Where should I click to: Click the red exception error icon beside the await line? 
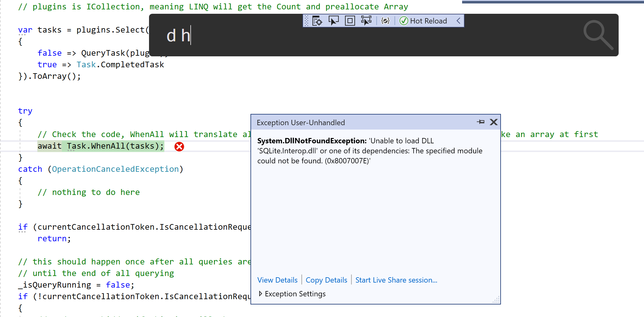coord(179,146)
